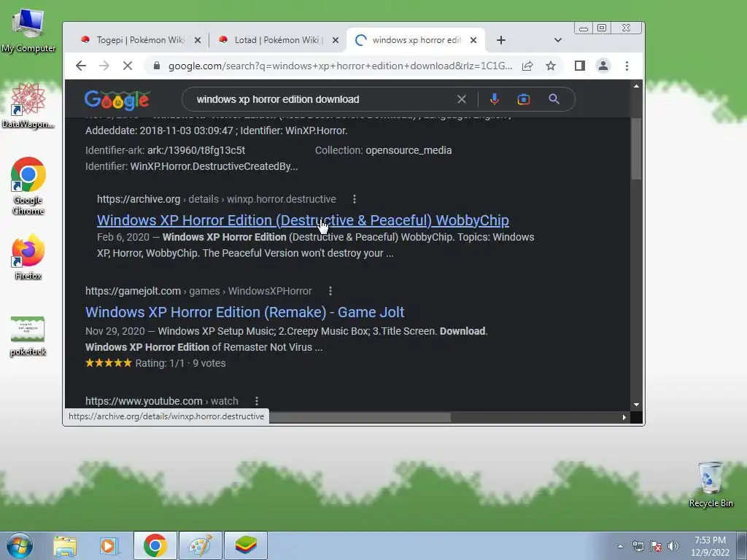Click the magnifier search button

click(x=554, y=99)
